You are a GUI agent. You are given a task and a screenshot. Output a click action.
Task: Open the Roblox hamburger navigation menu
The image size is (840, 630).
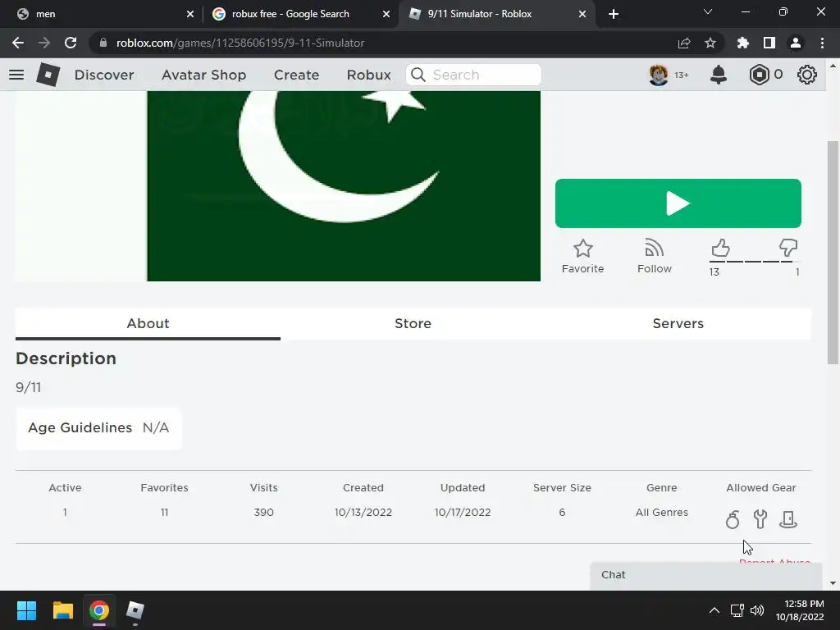(16, 75)
